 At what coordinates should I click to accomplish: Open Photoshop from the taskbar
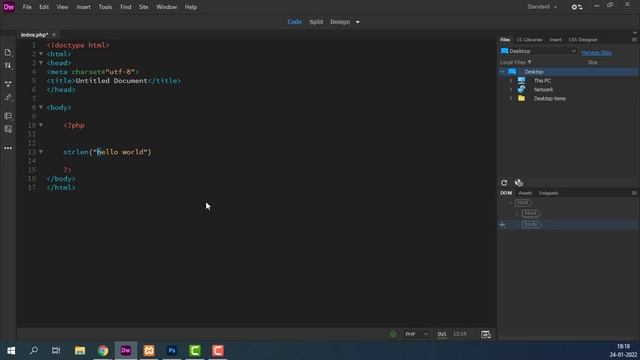tap(172, 350)
